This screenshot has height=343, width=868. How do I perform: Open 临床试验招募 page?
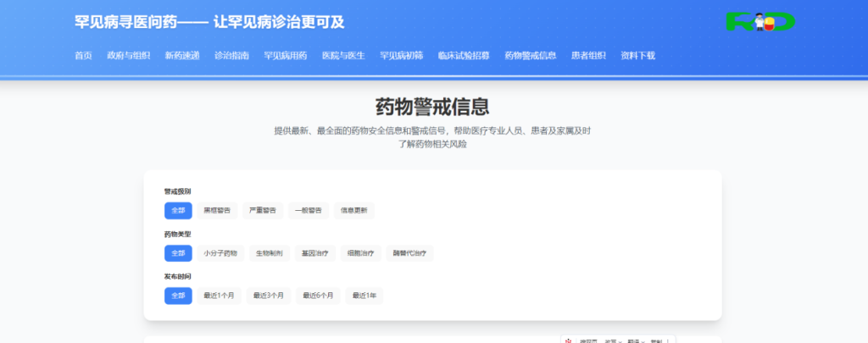pos(464,55)
